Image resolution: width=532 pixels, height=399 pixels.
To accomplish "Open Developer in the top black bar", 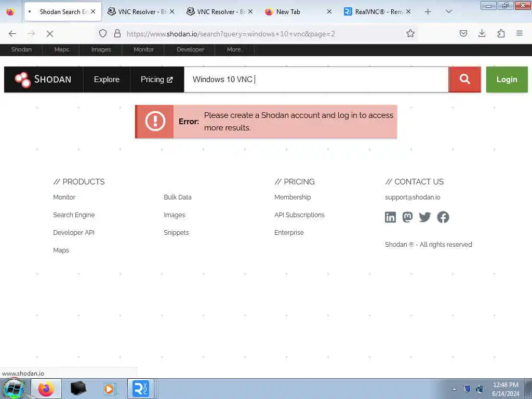I will click(x=190, y=49).
